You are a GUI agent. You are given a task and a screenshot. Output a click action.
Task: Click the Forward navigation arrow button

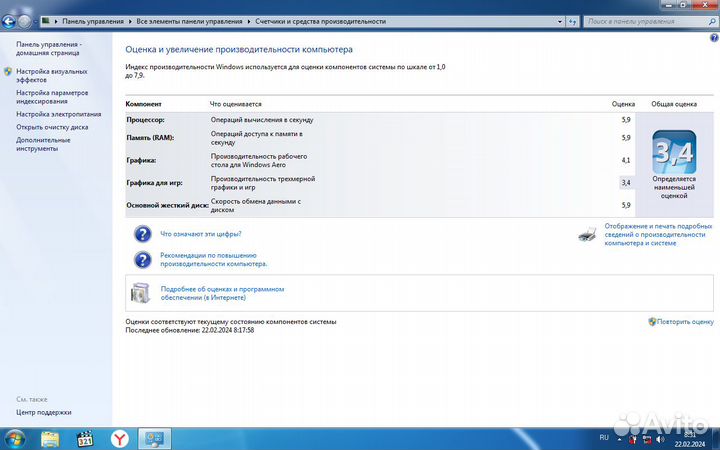24,21
